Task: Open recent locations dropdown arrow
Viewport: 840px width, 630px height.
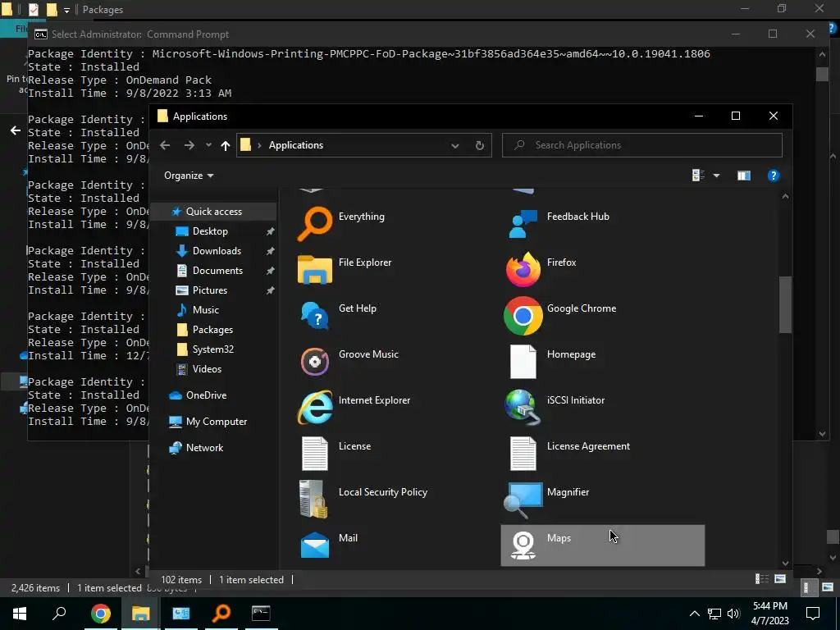Action: [x=208, y=145]
